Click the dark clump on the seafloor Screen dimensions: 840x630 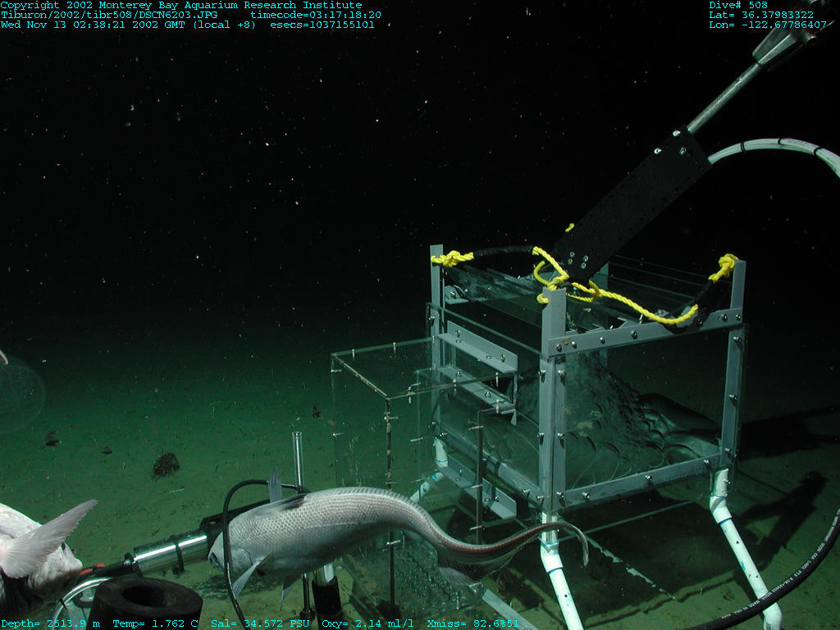tap(165, 465)
